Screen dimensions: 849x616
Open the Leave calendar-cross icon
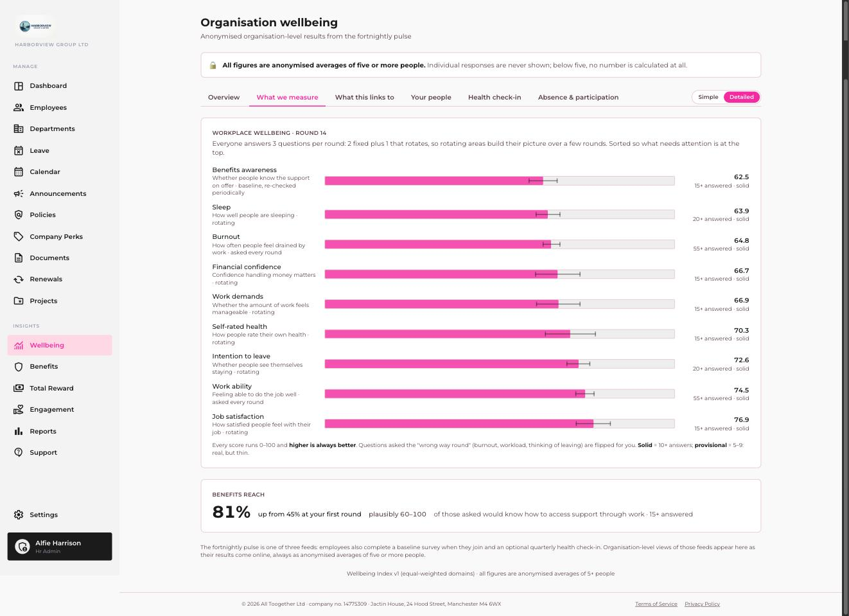click(x=19, y=150)
